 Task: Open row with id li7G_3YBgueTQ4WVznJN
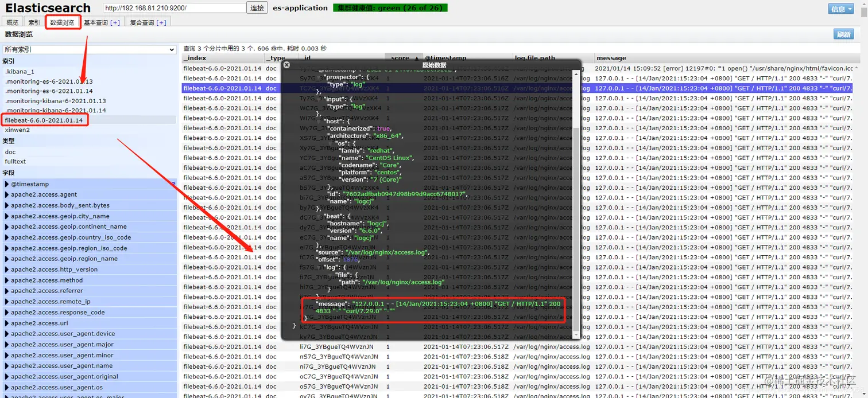[x=517, y=347]
